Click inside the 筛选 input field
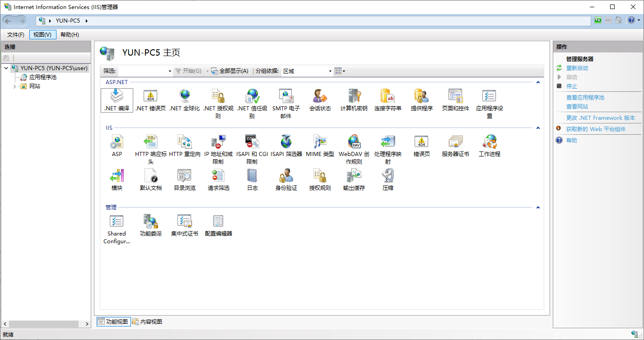The width and height of the screenshot is (644, 340). pos(145,71)
